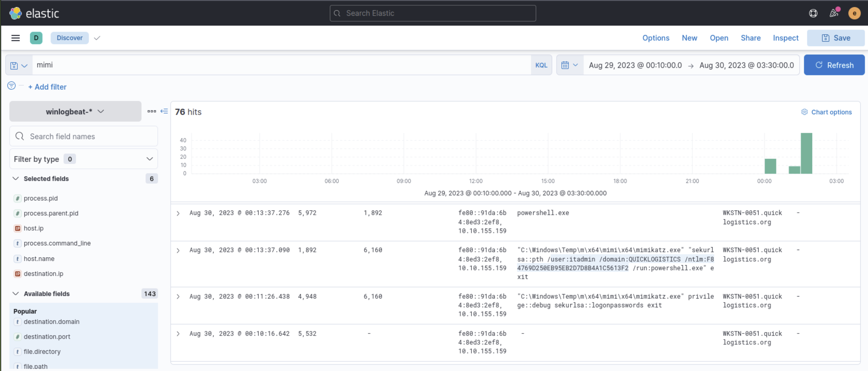Image resolution: width=868 pixels, height=371 pixels.
Task: Click the Refresh button
Action: [834, 65]
